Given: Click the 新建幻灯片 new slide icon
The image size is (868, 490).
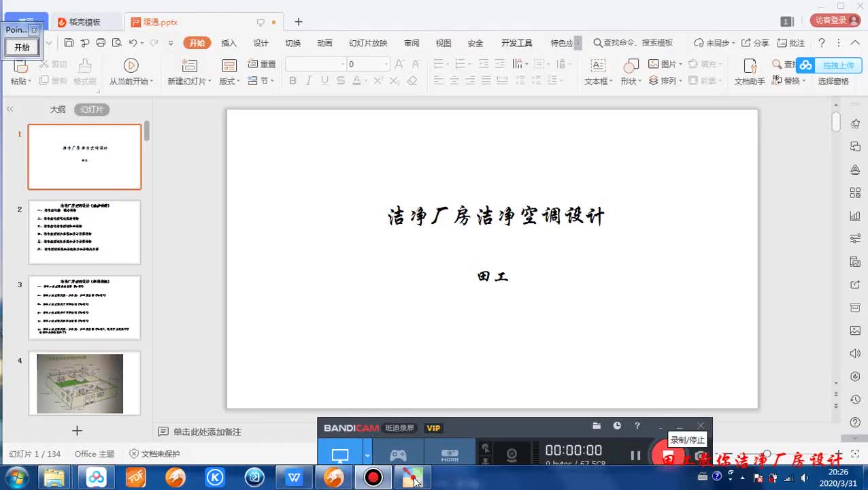Looking at the screenshot, I should [x=189, y=66].
